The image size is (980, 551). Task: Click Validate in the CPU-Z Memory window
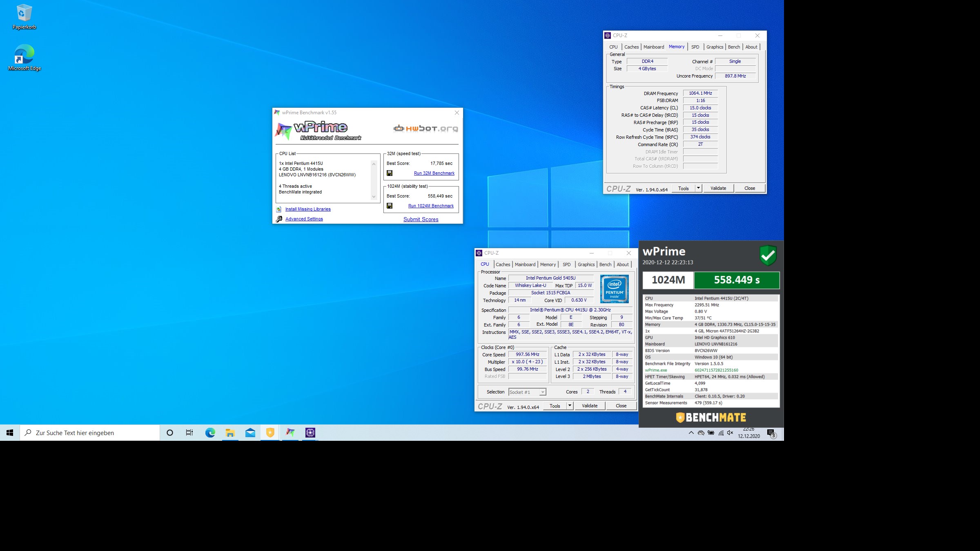tap(718, 188)
